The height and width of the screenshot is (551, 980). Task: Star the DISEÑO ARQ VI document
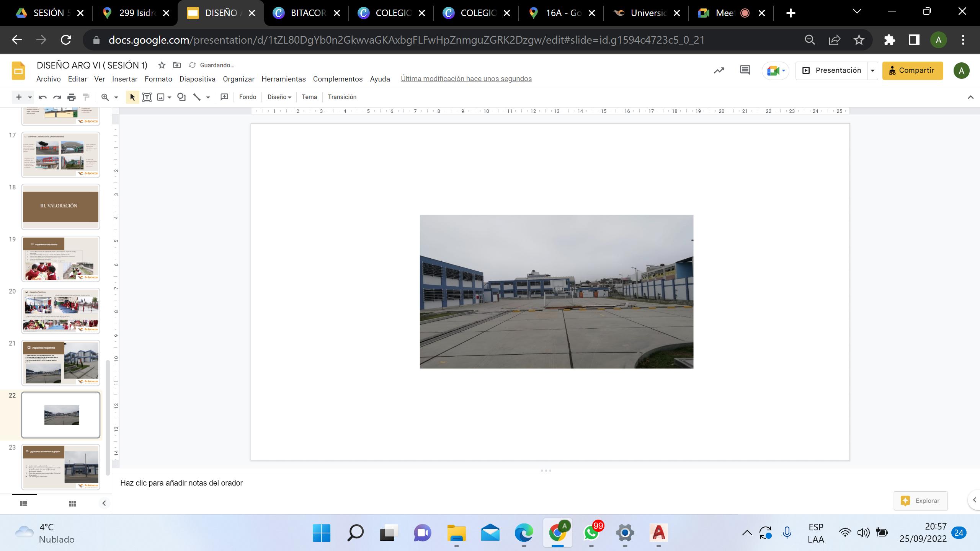tap(162, 65)
